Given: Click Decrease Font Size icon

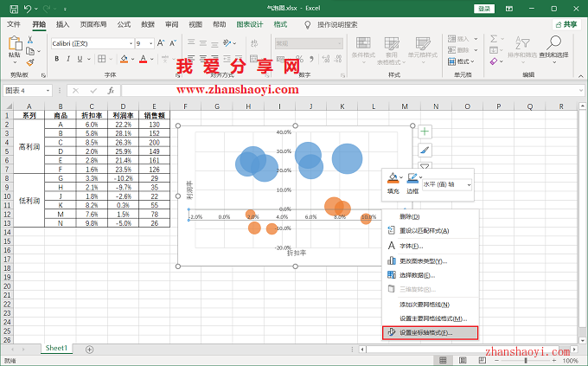Looking at the screenshot, I should tap(173, 43).
